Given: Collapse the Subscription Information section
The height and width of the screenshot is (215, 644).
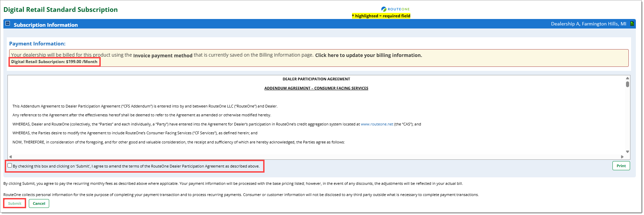Looking at the screenshot, I should 7,24.
